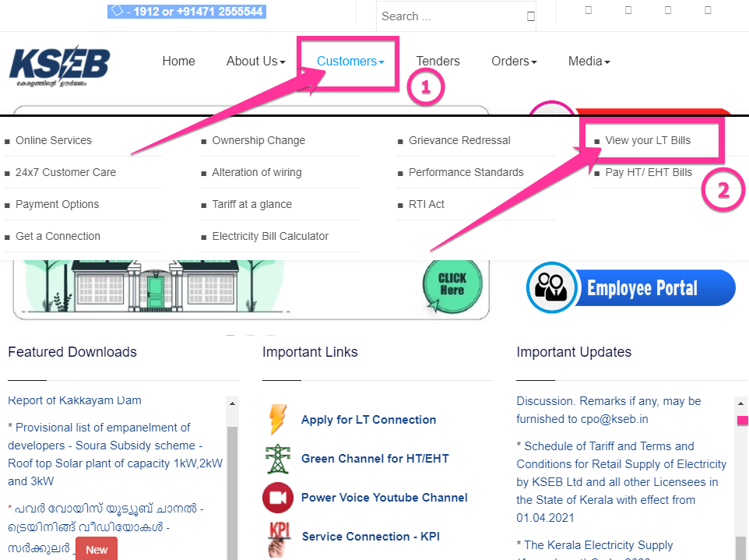Open Service Connection - KPI link
749x560 pixels.
point(371,537)
